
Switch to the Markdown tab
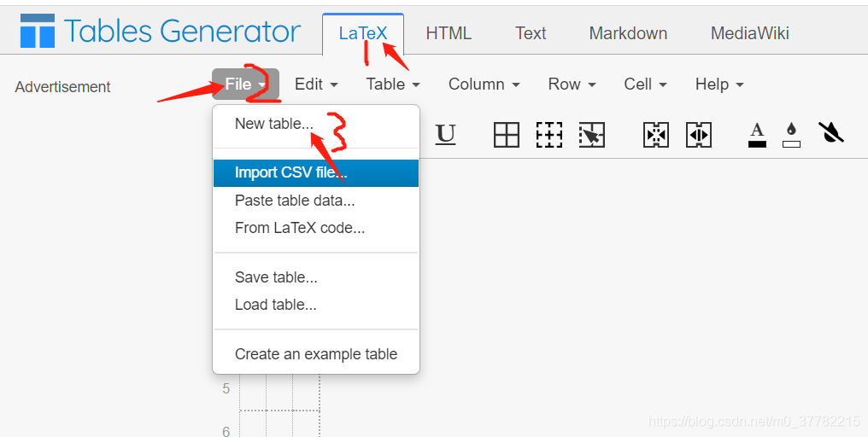pos(628,33)
